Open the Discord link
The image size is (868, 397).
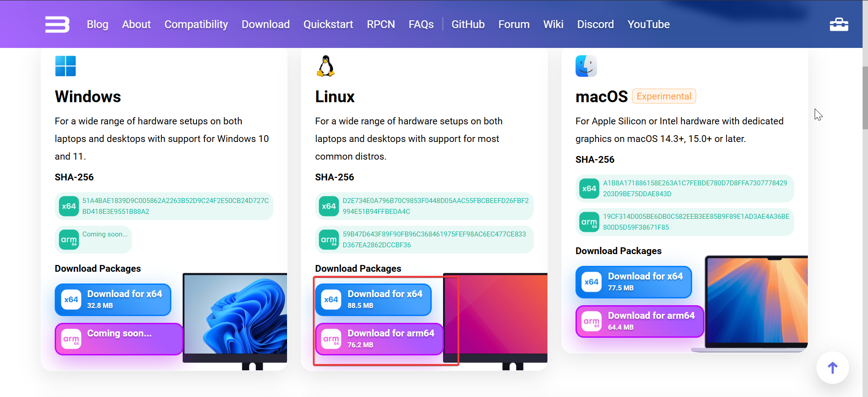coord(595,24)
